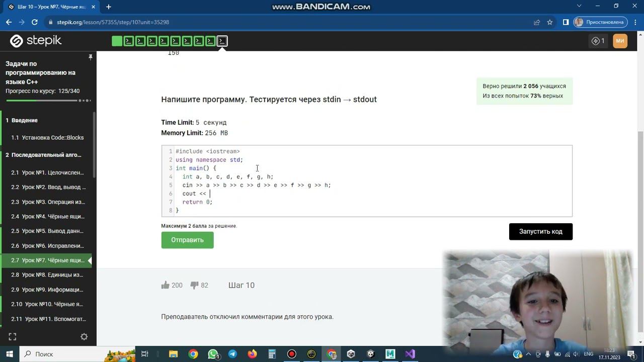644x362 pixels.
Task: Open Telegram from the taskbar
Action: pyautogui.click(x=232, y=354)
